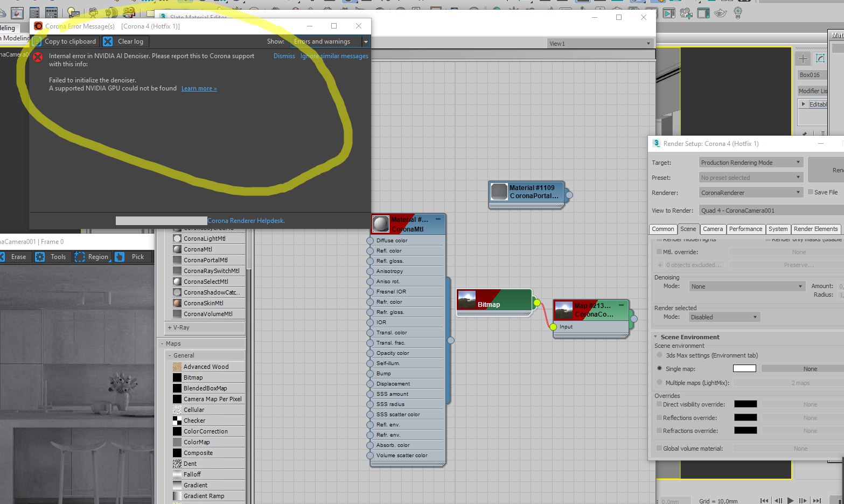This screenshot has height=504, width=844.
Task: Open the Modify tab icon in command panel
Action: 820,58
